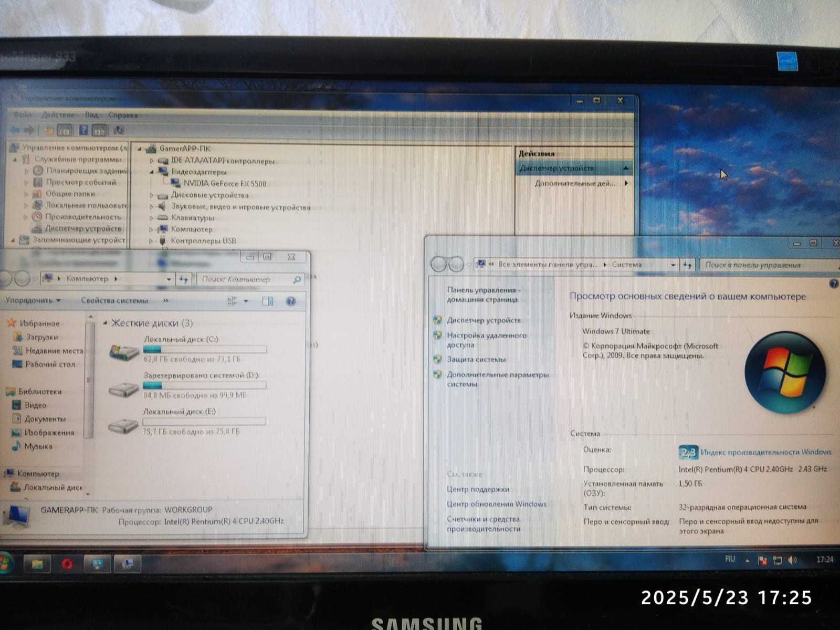Image resolution: width=840 pixels, height=630 pixels.
Task: Open the Упорядочить dropdown in Explorer
Action: pyautogui.click(x=33, y=300)
